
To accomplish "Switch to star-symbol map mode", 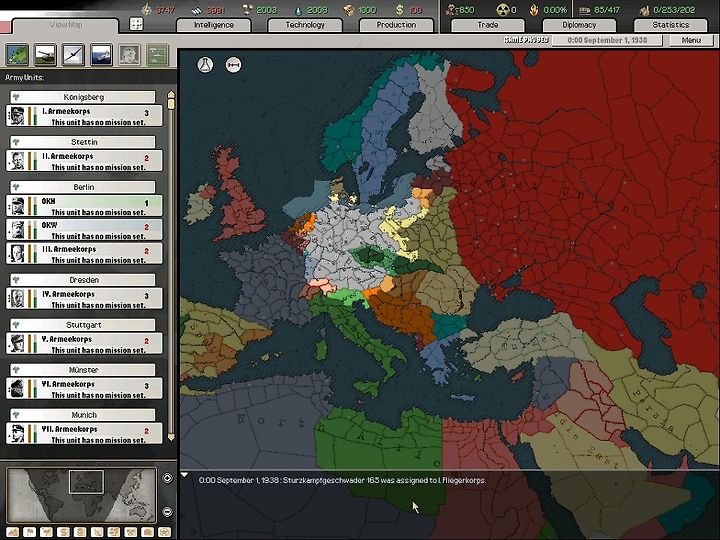I will (164, 532).
